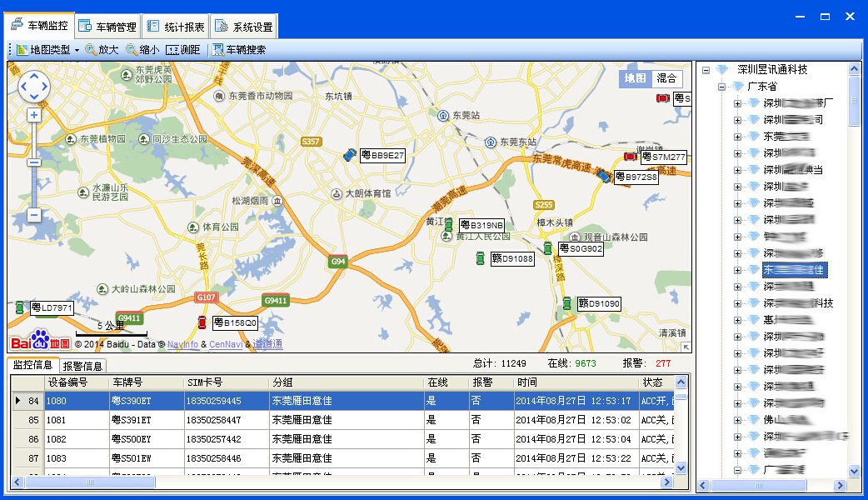Click the plus button on map zoom bar
The height and width of the screenshot is (500, 868).
[34, 115]
